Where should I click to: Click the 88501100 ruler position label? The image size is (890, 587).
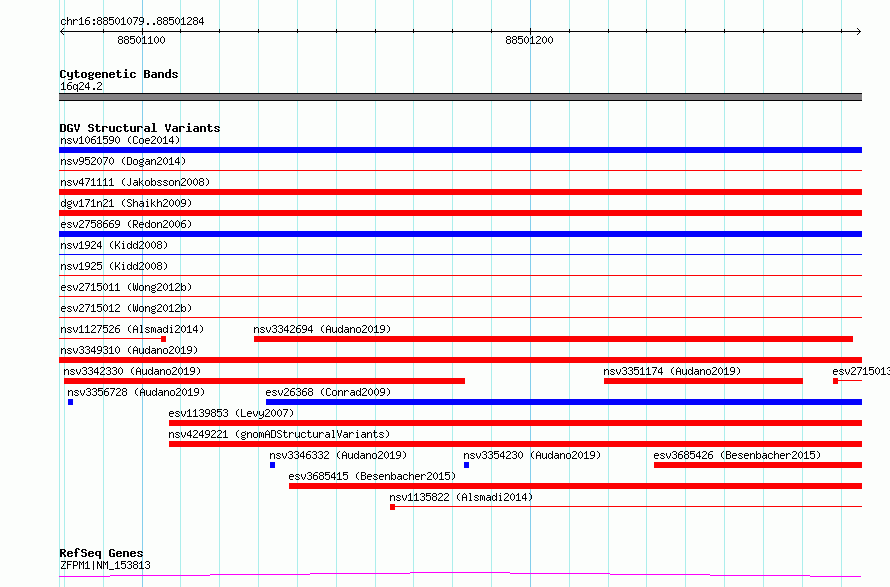click(x=141, y=40)
